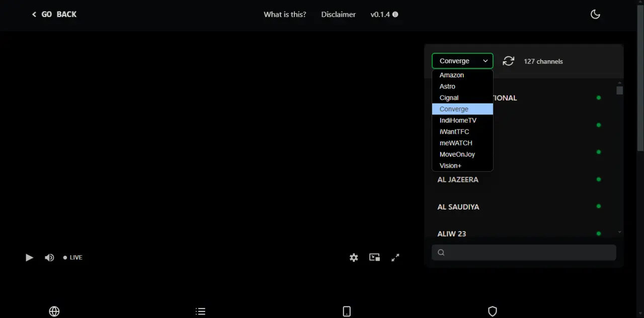This screenshot has height=318, width=644.
Task: Click the search magnifier icon
Action: (441, 253)
